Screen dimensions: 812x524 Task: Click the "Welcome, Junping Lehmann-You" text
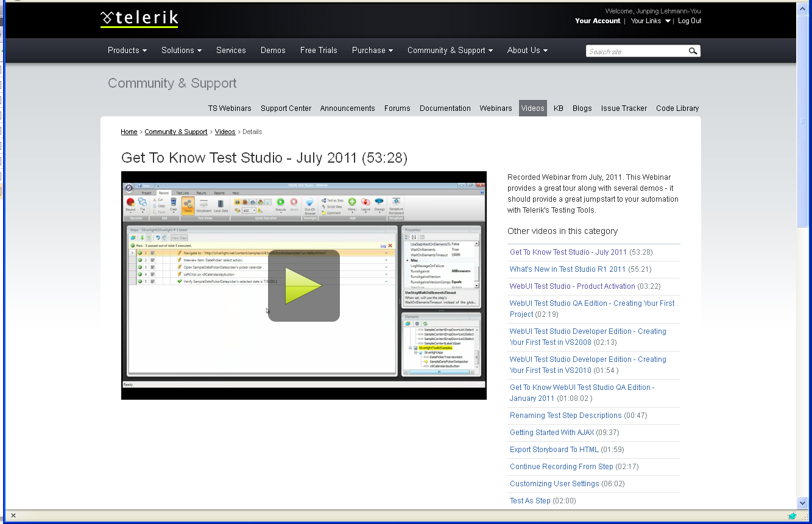(653, 11)
